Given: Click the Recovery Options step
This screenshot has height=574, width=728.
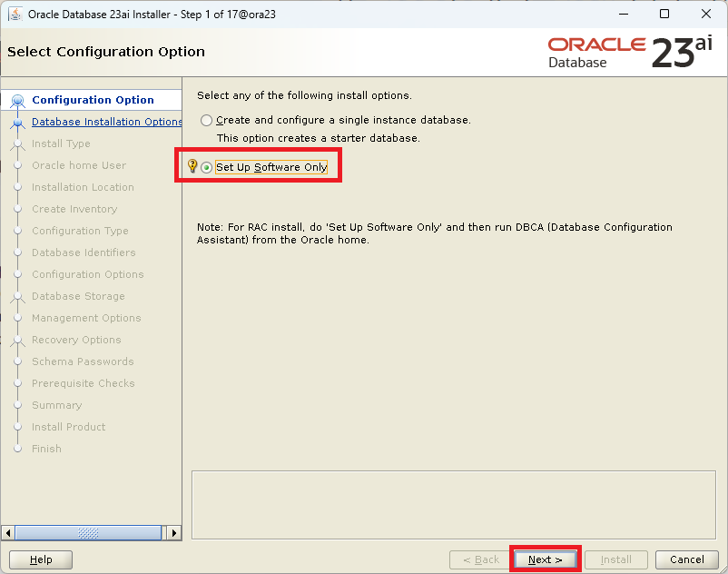Looking at the screenshot, I should (76, 340).
